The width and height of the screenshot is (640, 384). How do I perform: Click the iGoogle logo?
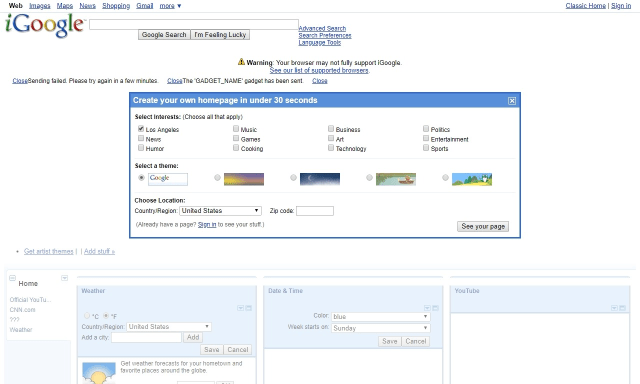point(44,25)
